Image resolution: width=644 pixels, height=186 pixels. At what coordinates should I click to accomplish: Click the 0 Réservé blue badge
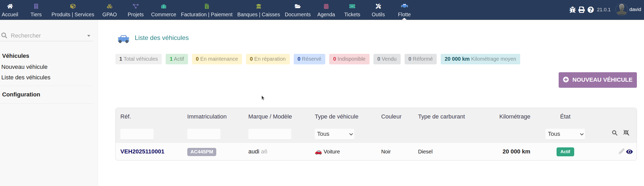[309, 59]
